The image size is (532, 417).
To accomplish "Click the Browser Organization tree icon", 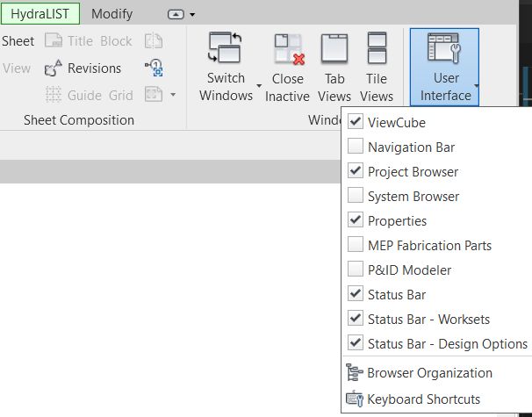I will (354, 372).
